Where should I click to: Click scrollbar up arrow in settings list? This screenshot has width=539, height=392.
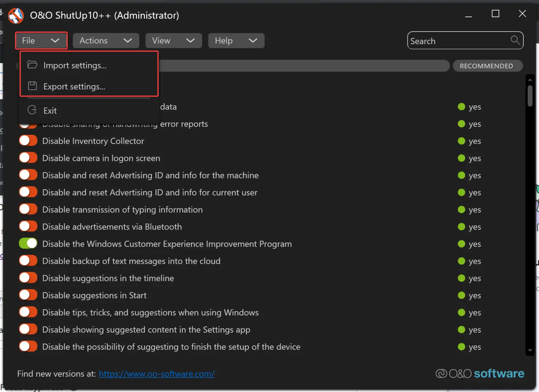pos(530,80)
